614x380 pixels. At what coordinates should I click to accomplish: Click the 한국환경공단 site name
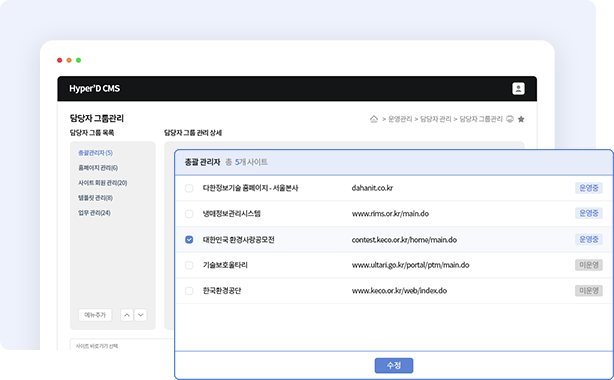pos(222,291)
